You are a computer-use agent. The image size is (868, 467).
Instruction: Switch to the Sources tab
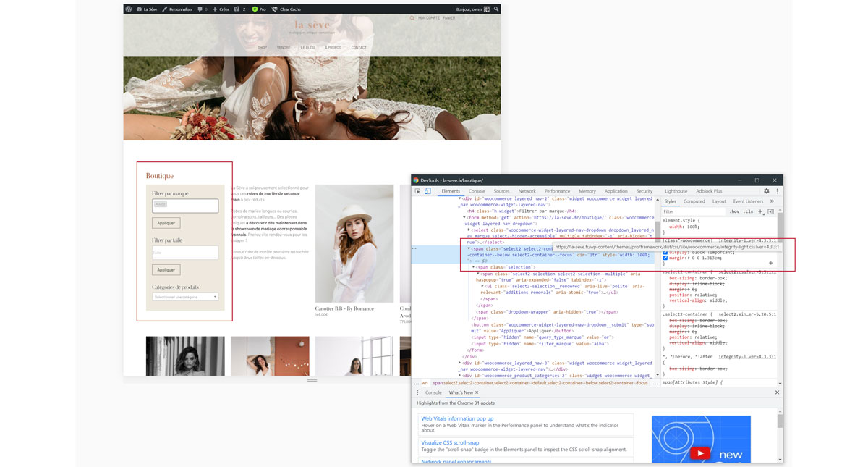tap(501, 191)
